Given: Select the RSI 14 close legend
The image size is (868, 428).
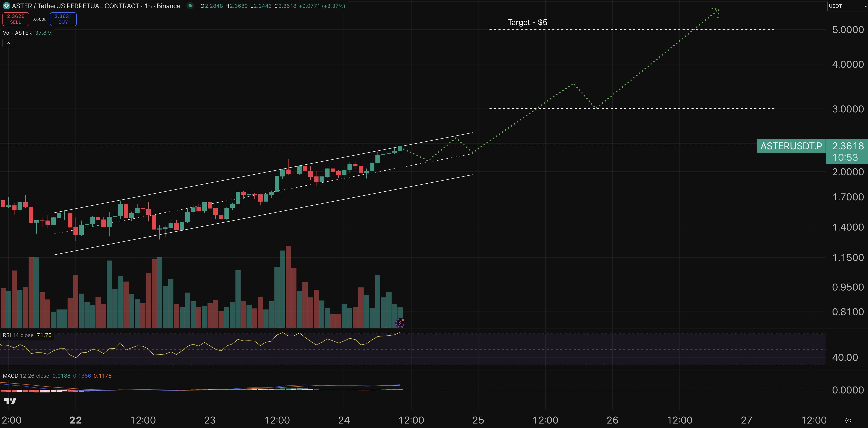Looking at the screenshot, I should click(x=18, y=335).
